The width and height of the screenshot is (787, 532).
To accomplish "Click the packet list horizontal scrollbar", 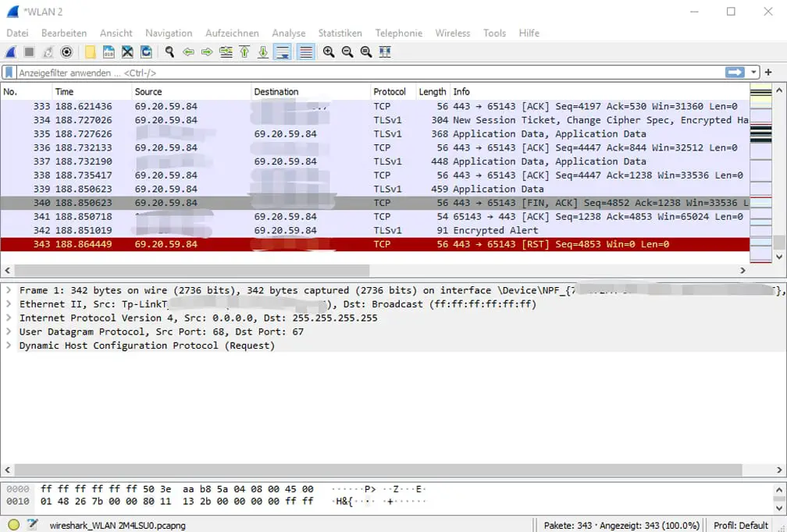I will (x=192, y=270).
